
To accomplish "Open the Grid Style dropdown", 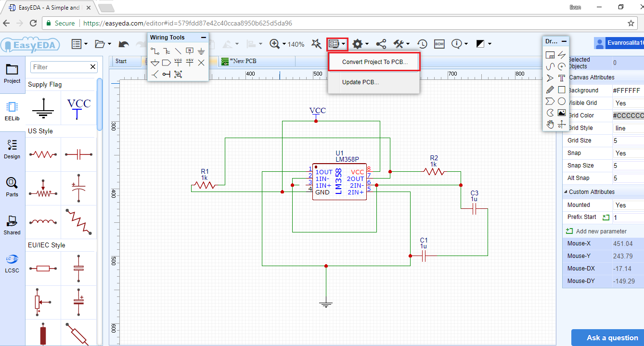I will 628,128.
